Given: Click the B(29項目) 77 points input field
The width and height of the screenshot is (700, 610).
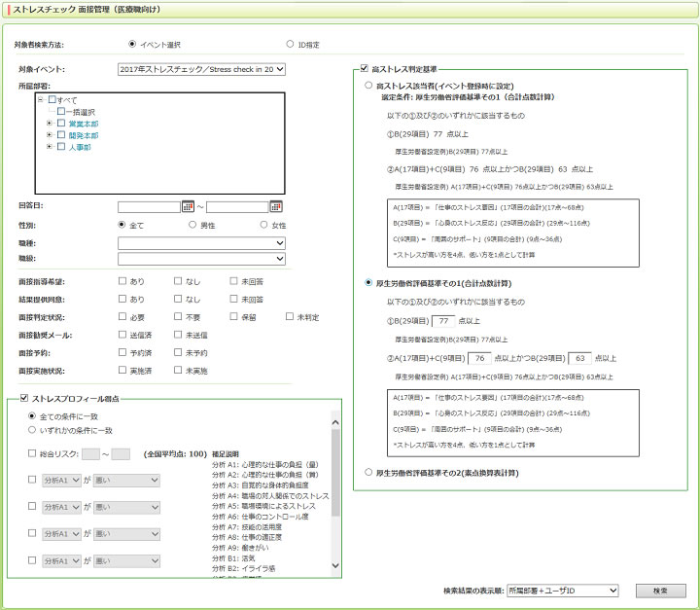Looking at the screenshot, I should [x=443, y=321].
